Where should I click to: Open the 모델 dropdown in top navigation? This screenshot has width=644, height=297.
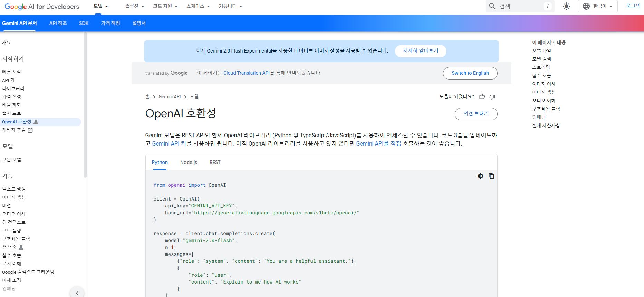point(101,6)
